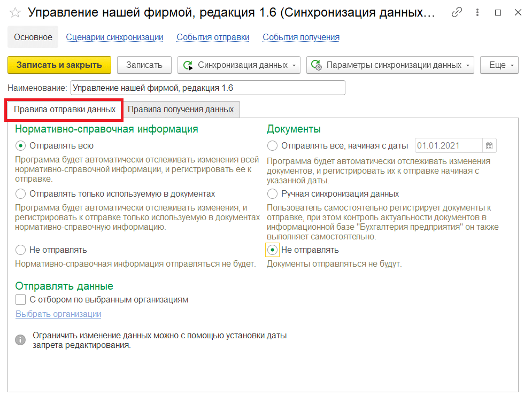Image resolution: width=532 pixels, height=396 pixels.
Task: Add form to favorites with star icon
Action: (16, 13)
